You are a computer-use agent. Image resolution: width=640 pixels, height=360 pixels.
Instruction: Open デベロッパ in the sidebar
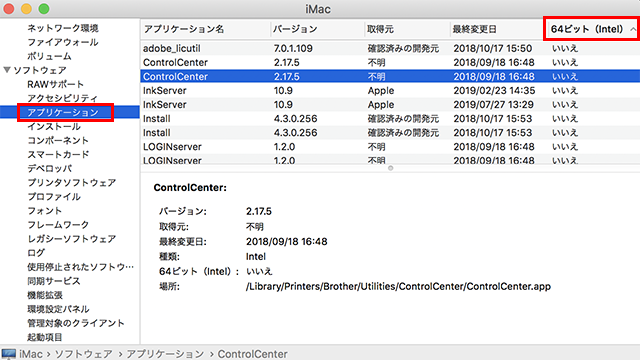tap(49, 168)
